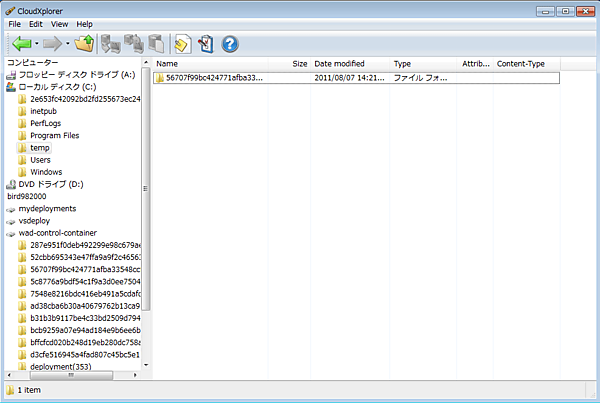Open the View menu
The image size is (600, 403).
59,24
